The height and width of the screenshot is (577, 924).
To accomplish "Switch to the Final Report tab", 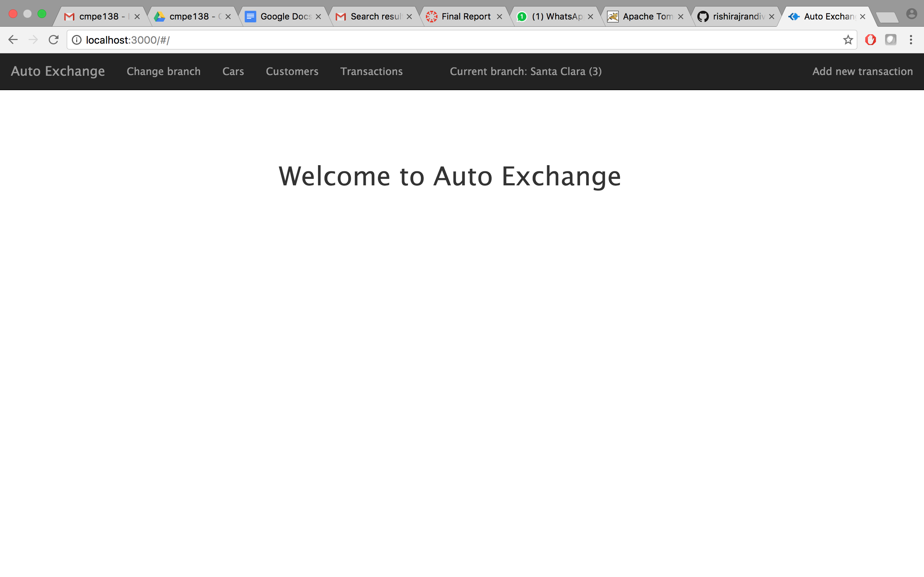I will (466, 17).
